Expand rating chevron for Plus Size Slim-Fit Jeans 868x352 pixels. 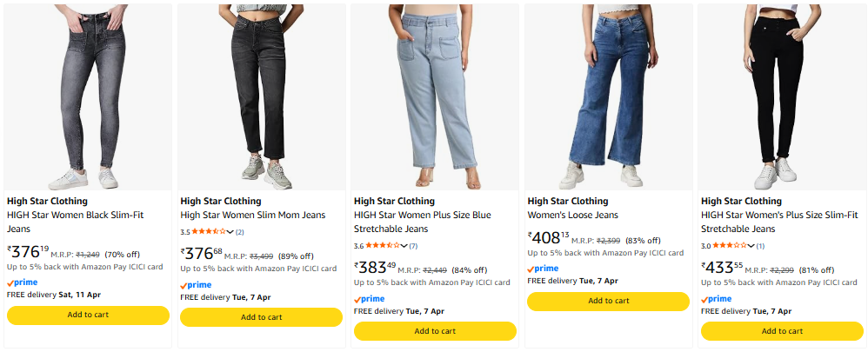click(751, 246)
